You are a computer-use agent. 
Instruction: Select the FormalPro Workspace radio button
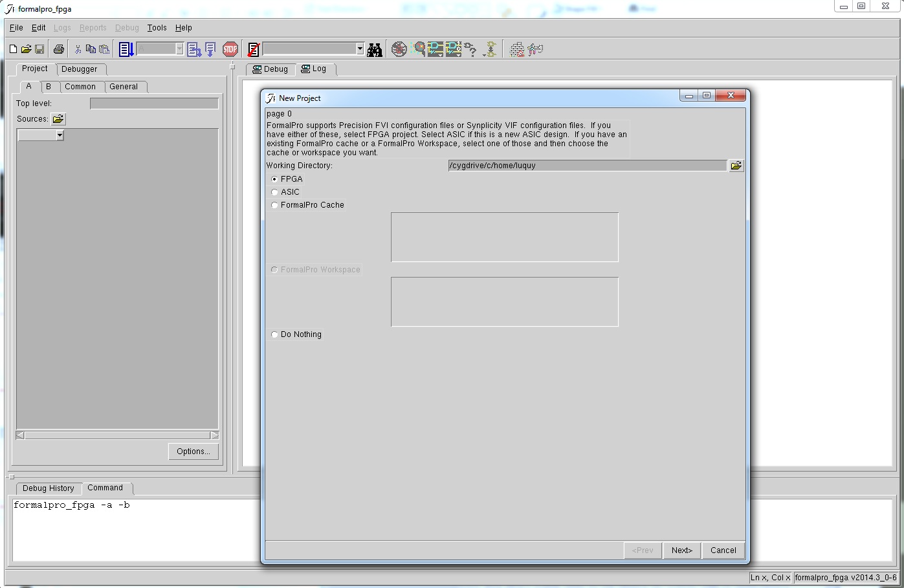pyautogui.click(x=274, y=270)
